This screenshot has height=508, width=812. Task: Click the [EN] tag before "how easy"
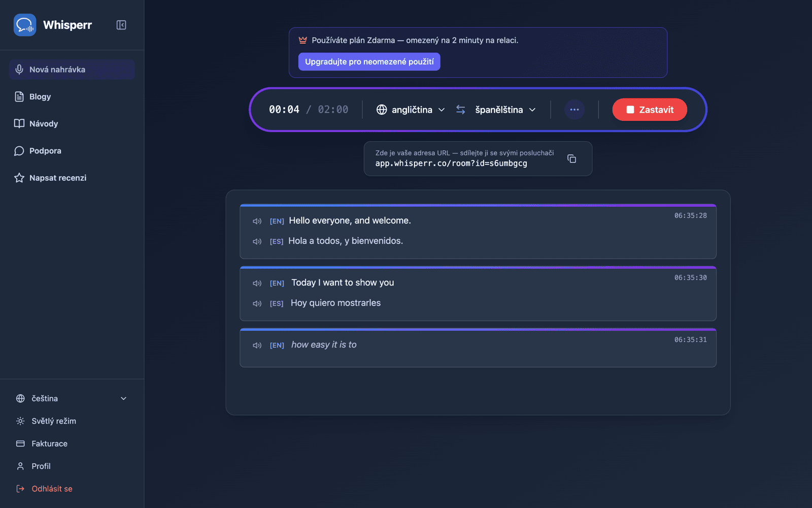(x=277, y=345)
